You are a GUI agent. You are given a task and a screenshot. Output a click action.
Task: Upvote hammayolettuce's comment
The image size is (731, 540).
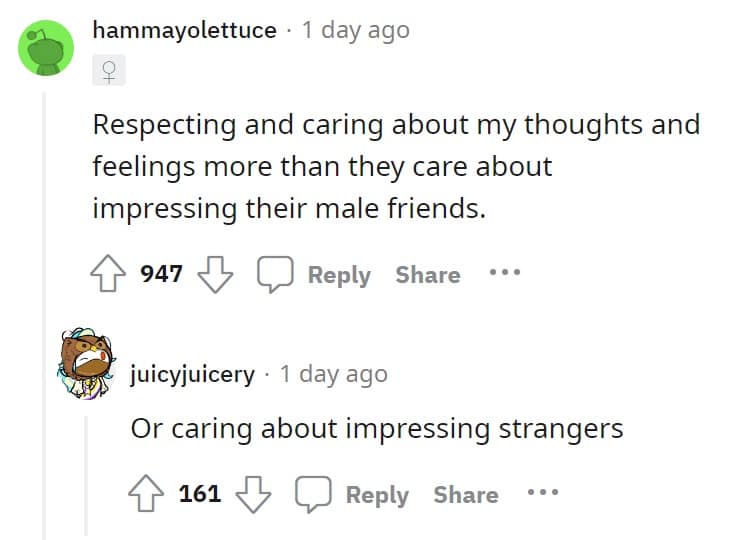coord(111,274)
